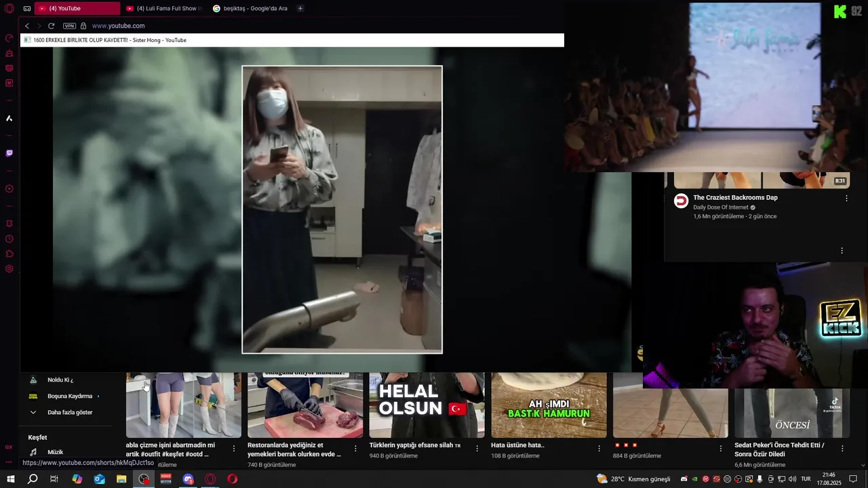This screenshot has width=868, height=488.
Task: Open Windows Search from taskbar
Action: (33, 479)
